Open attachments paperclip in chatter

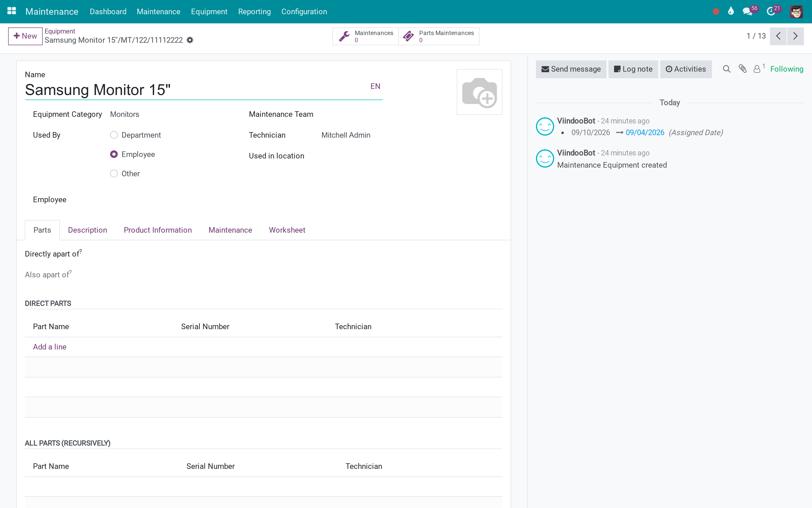point(742,69)
